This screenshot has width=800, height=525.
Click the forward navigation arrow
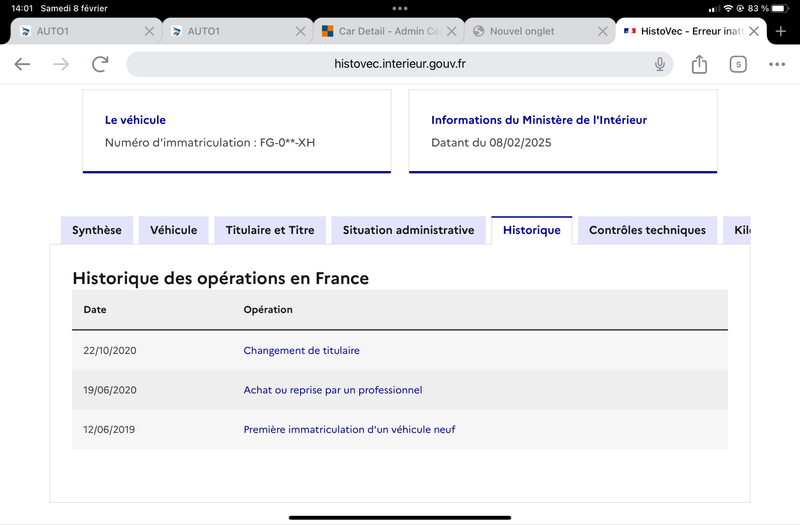tap(61, 64)
